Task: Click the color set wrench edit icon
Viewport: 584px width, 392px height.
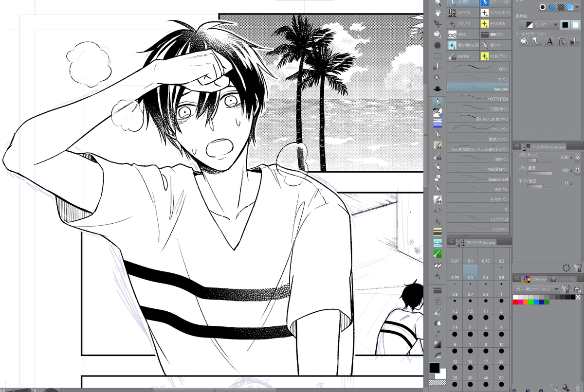Action: coord(566,289)
